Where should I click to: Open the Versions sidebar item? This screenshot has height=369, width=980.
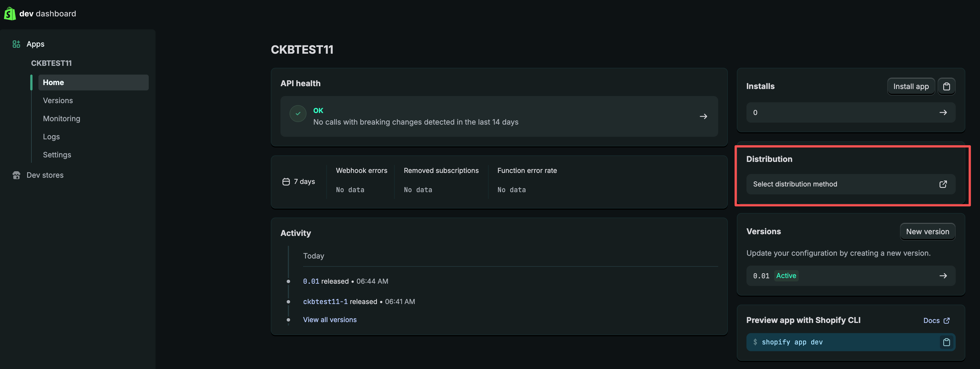click(x=58, y=101)
